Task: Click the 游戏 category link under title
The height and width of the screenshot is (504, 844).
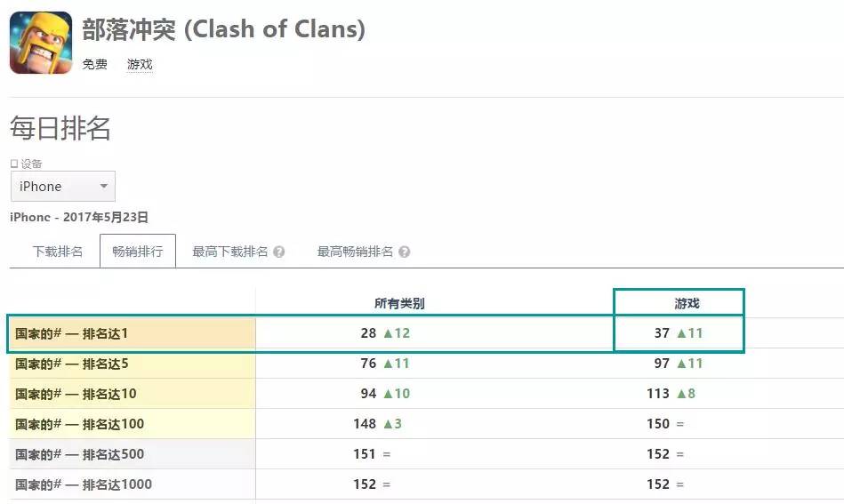Action: (x=140, y=64)
